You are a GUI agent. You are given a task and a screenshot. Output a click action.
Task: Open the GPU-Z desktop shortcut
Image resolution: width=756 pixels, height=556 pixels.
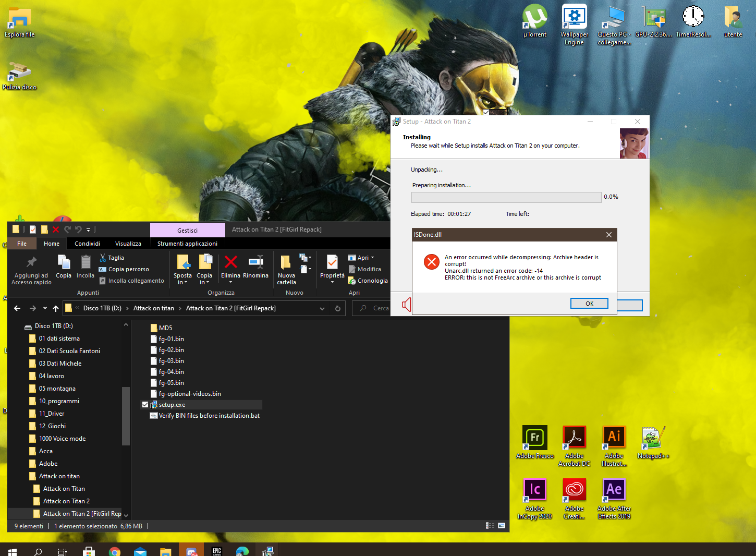pos(653,21)
